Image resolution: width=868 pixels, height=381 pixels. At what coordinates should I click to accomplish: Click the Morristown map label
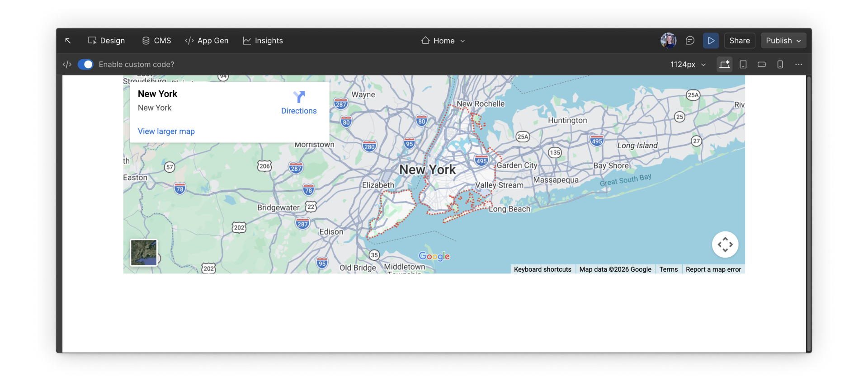pyautogui.click(x=315, y=145)
